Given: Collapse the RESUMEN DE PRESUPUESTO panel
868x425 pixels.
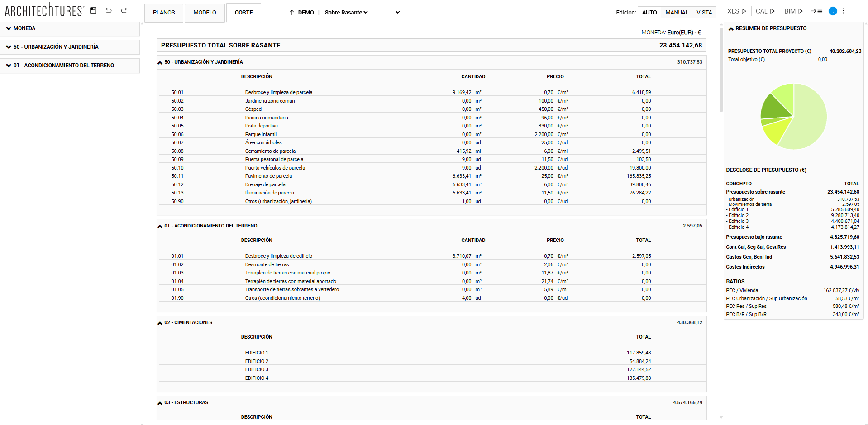Looking at the screenshot, I should point(731,28).
